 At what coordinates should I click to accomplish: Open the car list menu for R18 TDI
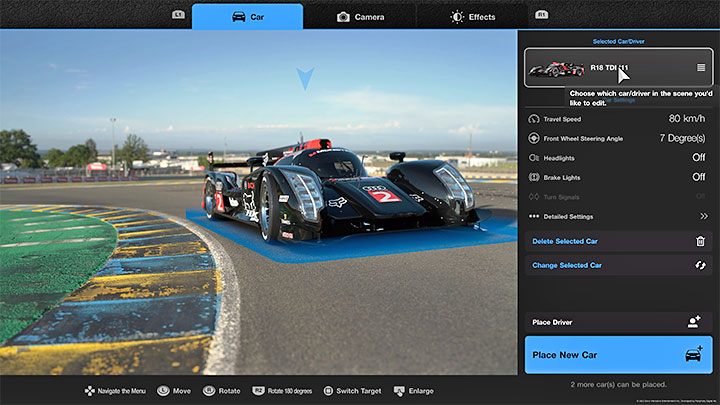click(701, 68)
